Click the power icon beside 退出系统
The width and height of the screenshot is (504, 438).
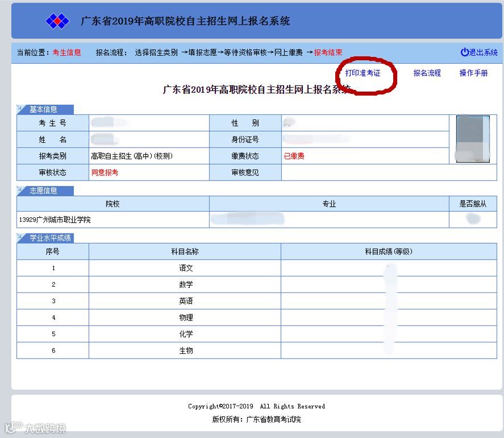(464, 52)
